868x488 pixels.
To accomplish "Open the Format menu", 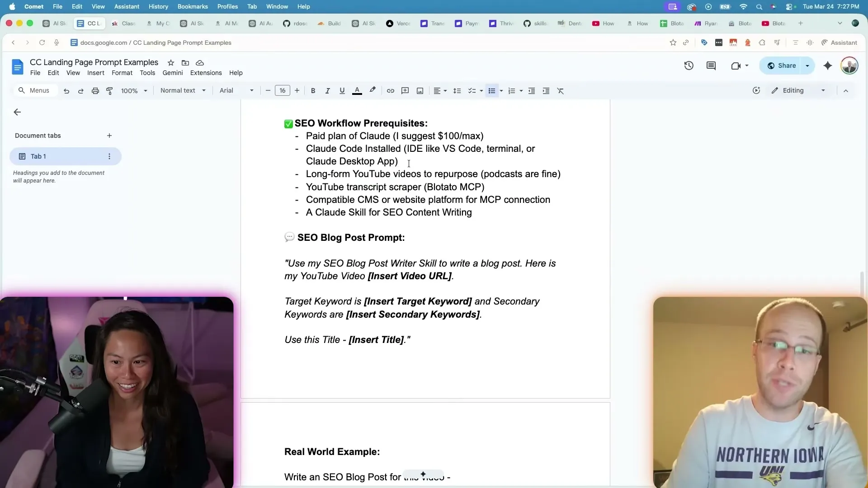I will 122,73.
